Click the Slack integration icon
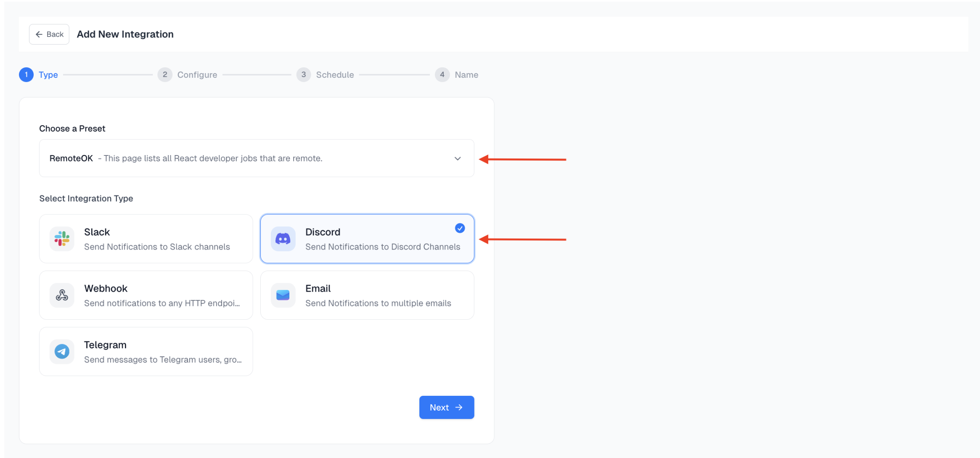 coord(62,238)
